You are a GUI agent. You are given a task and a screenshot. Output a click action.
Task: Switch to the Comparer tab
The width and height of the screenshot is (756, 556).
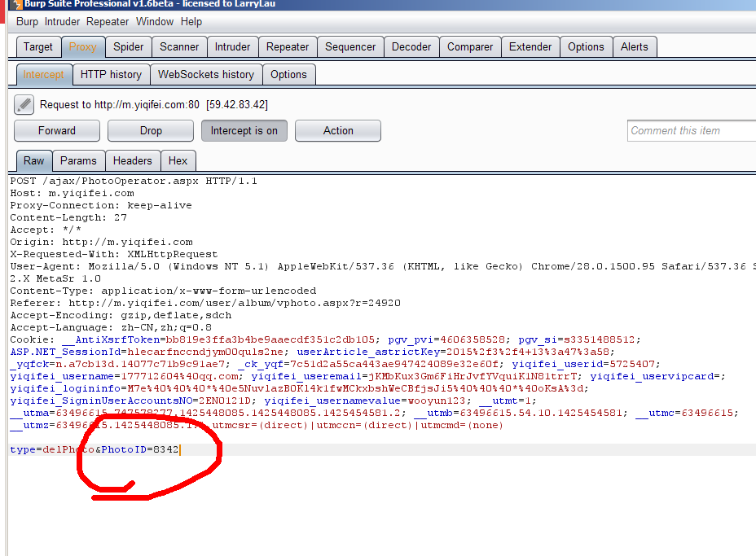tap(470, 46)
